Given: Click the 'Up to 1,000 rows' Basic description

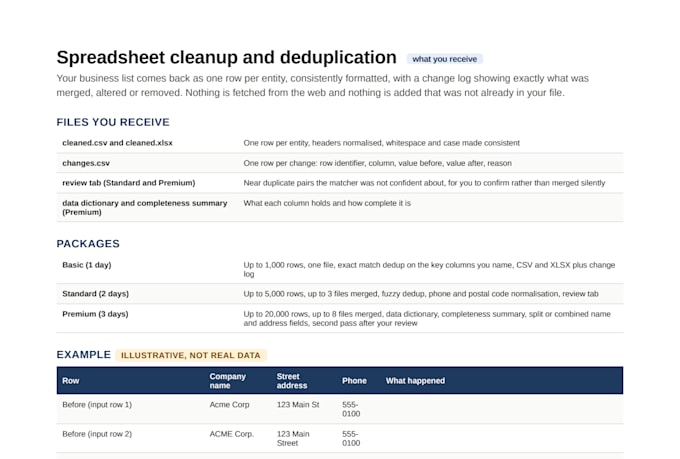Looking at the screenshot, I should [x=429, y=269].
